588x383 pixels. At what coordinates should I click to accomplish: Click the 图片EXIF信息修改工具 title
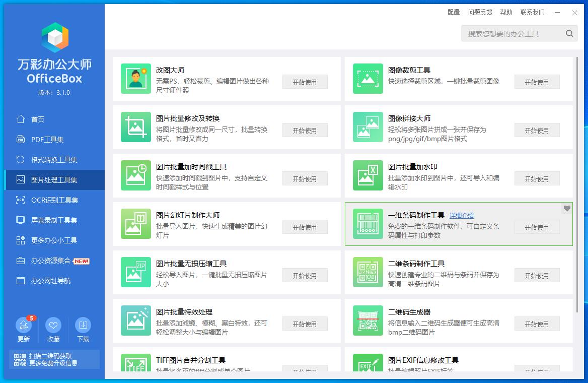[423, 360]
